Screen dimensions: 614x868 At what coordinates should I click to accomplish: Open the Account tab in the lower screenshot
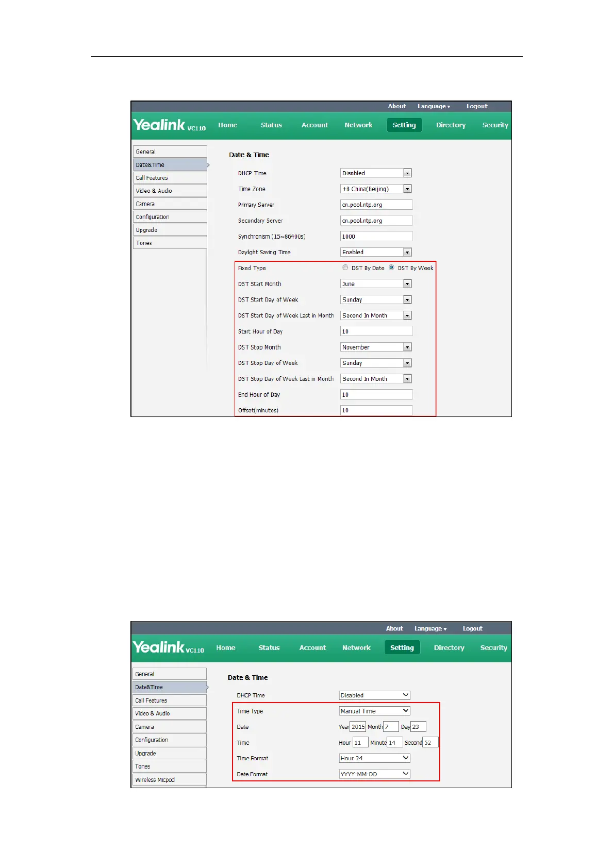click(312, 648)
